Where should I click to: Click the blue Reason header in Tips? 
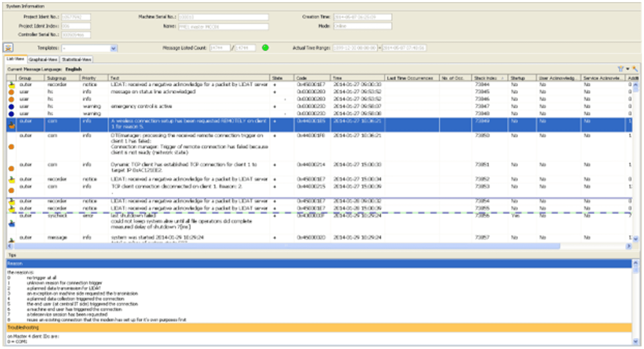(319, 263)
